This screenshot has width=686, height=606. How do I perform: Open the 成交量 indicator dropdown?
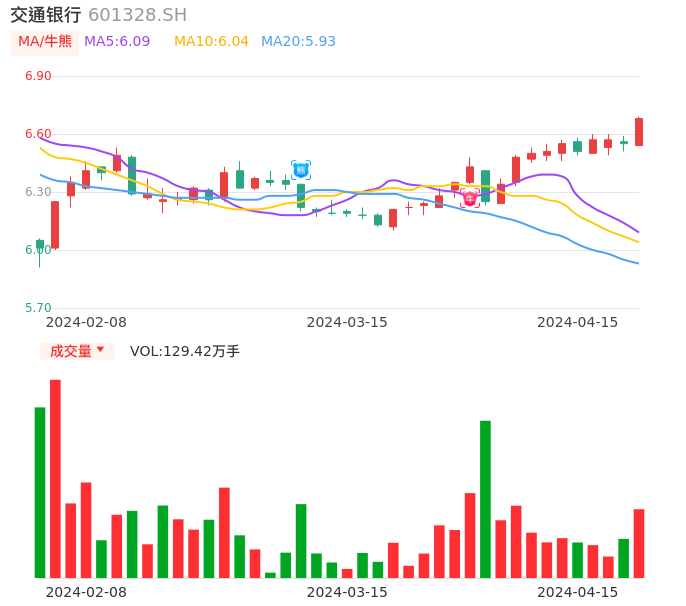coord(77,351)
